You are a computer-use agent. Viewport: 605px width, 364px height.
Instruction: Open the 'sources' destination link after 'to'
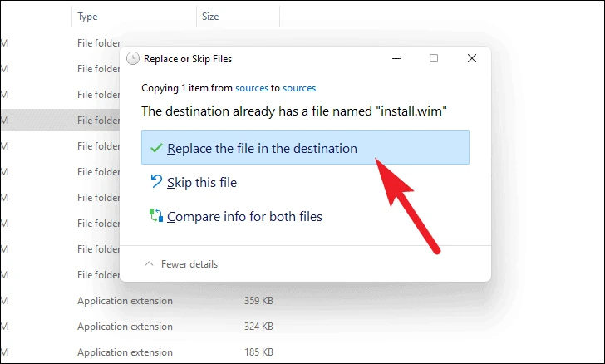(299, 88)
